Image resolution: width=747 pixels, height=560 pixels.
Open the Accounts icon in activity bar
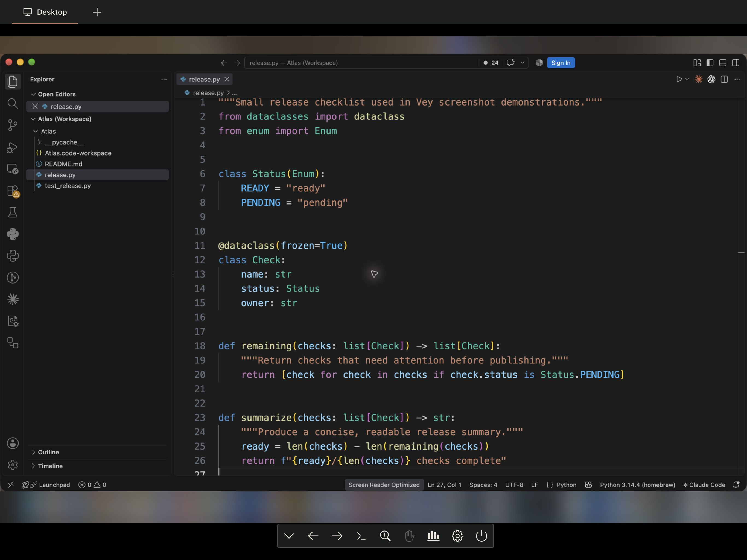click(x=13, y=443)
